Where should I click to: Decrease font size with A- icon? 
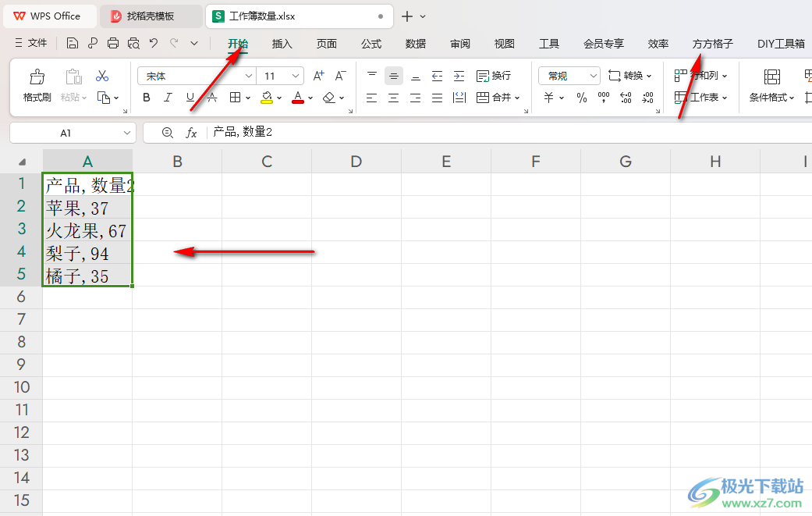pyautogui.click(x=340, y=77)
